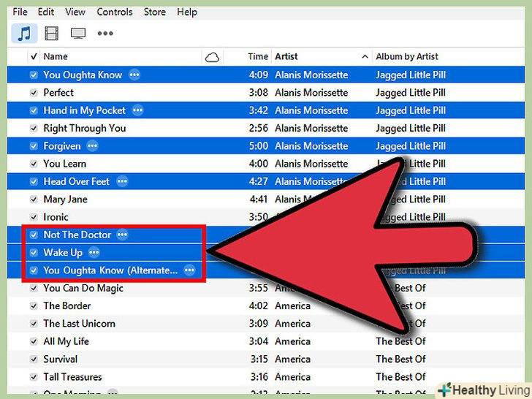This screenshot has height=399, width=532.
Task: Sort by the Time column header
Action: [x=258, y=56]
